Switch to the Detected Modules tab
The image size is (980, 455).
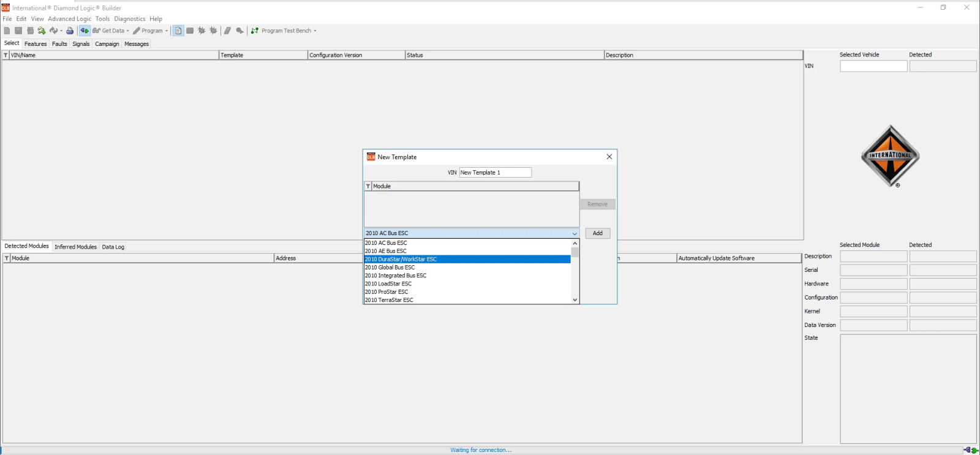pyautogui.click(x=26, y=246)
